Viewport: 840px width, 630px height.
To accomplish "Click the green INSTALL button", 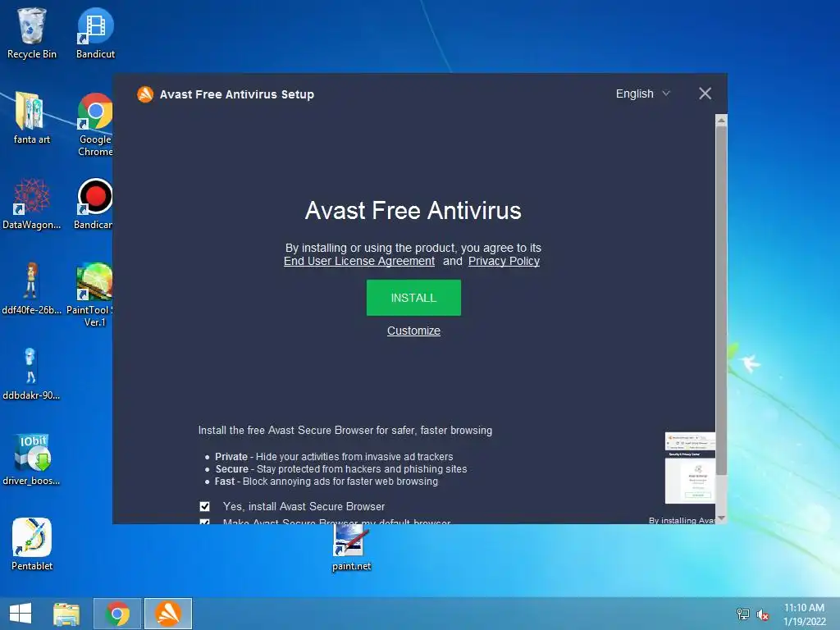I will pyautogui.click(x=413, y=298).
